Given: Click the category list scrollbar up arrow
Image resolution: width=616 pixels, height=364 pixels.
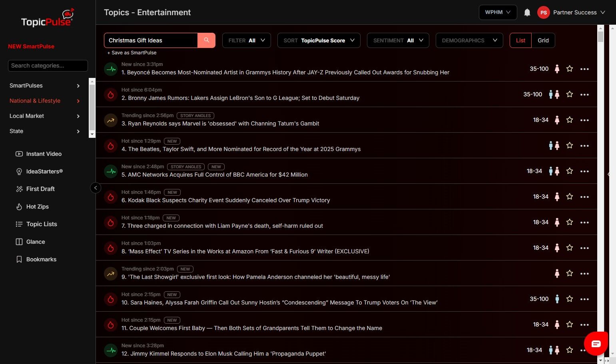Looking at the screenshot, I should pyautogui.click(x=92, y=81).
